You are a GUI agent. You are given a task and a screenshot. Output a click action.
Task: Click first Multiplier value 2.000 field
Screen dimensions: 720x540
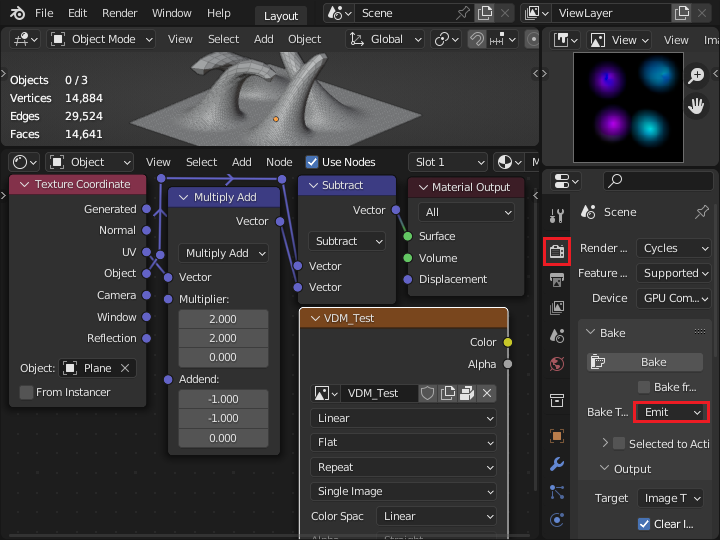pos(223,319)
